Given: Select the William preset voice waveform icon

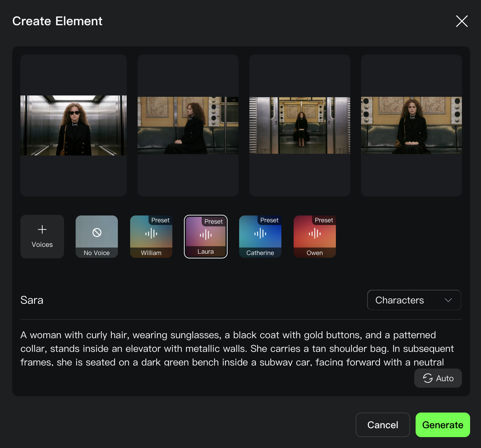Looking at the screenshot, I should 151,234.
